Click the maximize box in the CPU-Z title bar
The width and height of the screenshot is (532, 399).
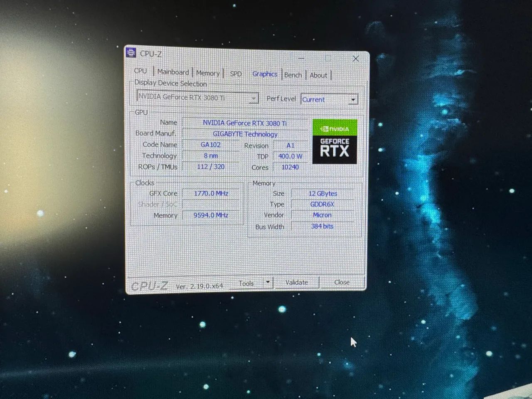pyautogui.click(x=328, y=59)
